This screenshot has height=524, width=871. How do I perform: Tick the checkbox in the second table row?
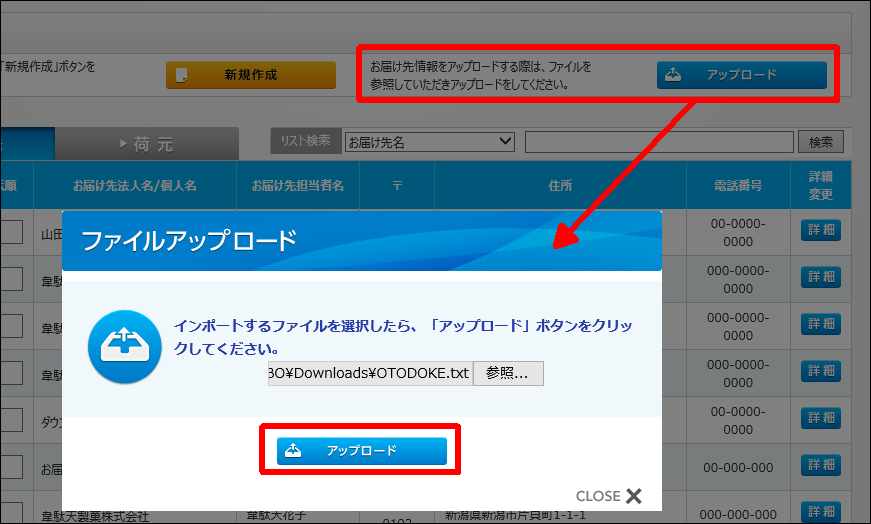pos(11,279)
